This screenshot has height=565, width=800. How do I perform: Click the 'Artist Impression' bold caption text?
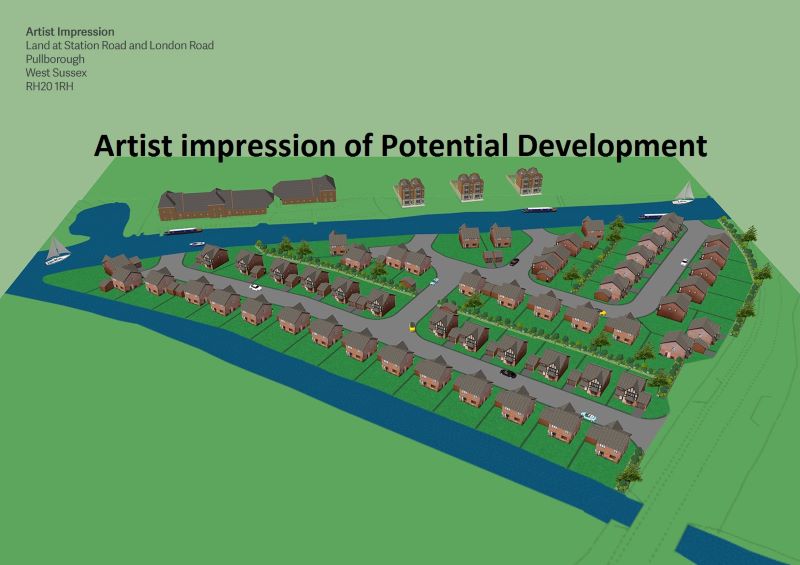click(x=70, y=32)
